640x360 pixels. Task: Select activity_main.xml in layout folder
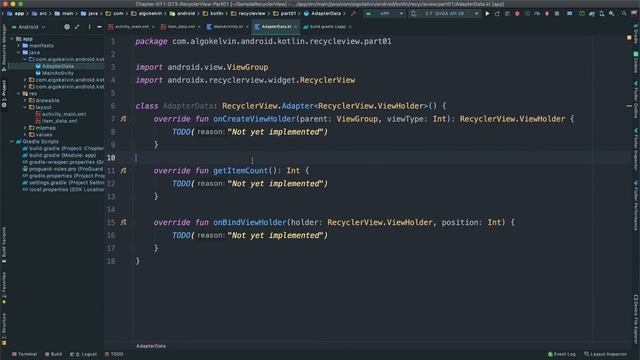(x=64, y=114)
